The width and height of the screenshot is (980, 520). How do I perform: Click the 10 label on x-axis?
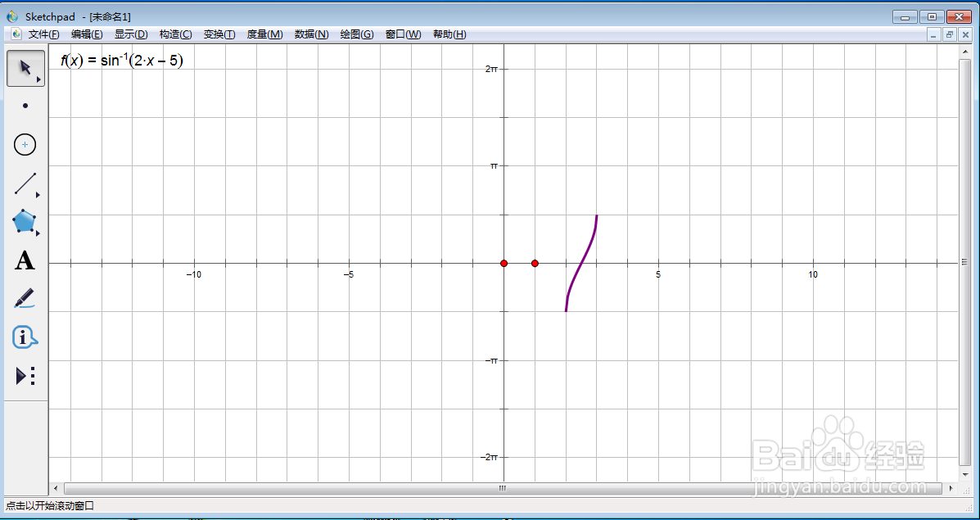(812, 274)
